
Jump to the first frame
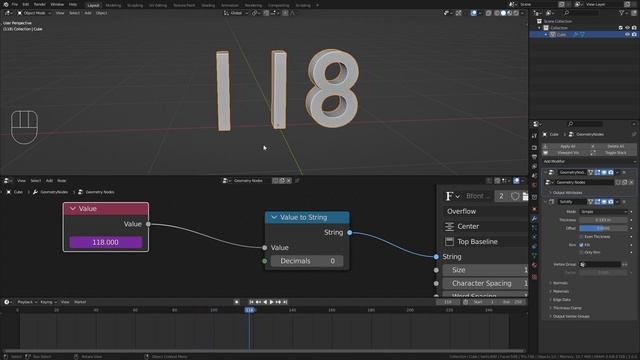tap(251, 302)
